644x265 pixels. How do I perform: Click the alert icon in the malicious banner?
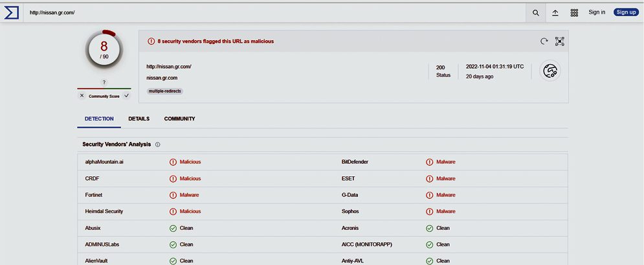point(151,41)
